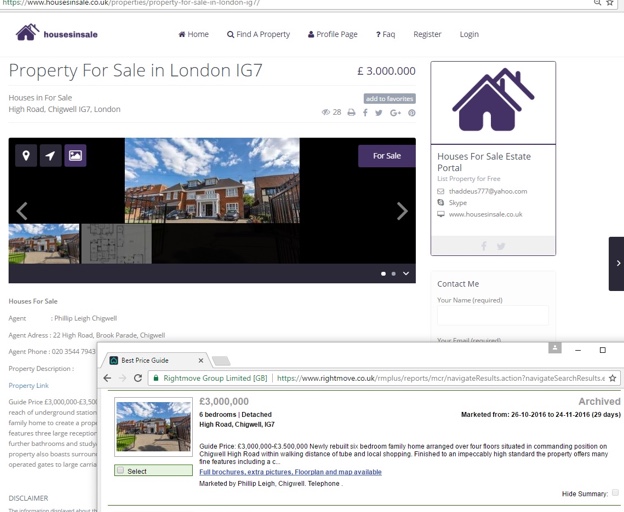Open the Property Link

click(x=29, y=385)
